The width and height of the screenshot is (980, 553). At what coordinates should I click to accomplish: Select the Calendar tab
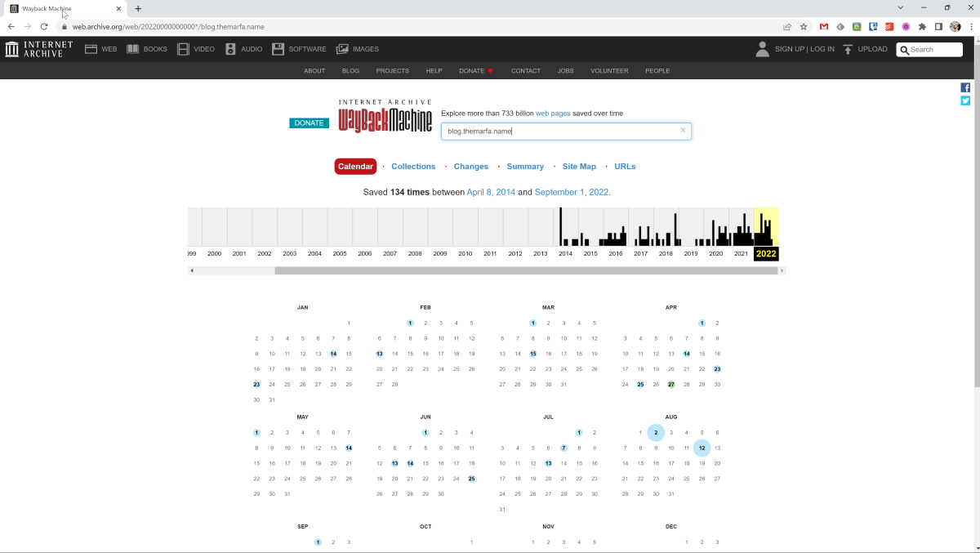(355, 167)
